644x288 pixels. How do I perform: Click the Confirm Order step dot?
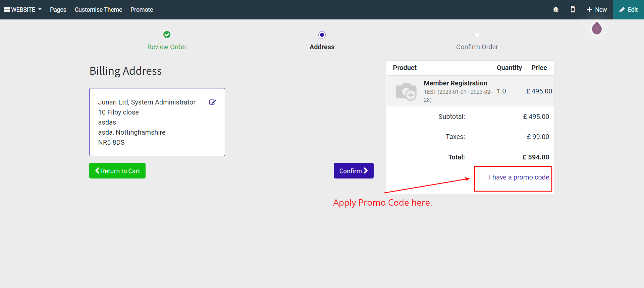477,35
